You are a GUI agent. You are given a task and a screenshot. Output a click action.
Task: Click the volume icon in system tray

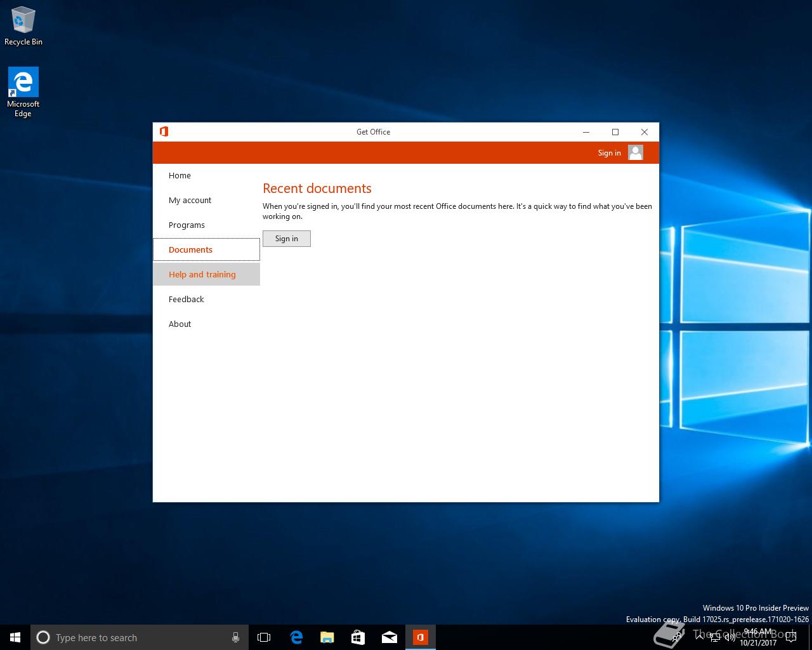click(x=730, y=637)
